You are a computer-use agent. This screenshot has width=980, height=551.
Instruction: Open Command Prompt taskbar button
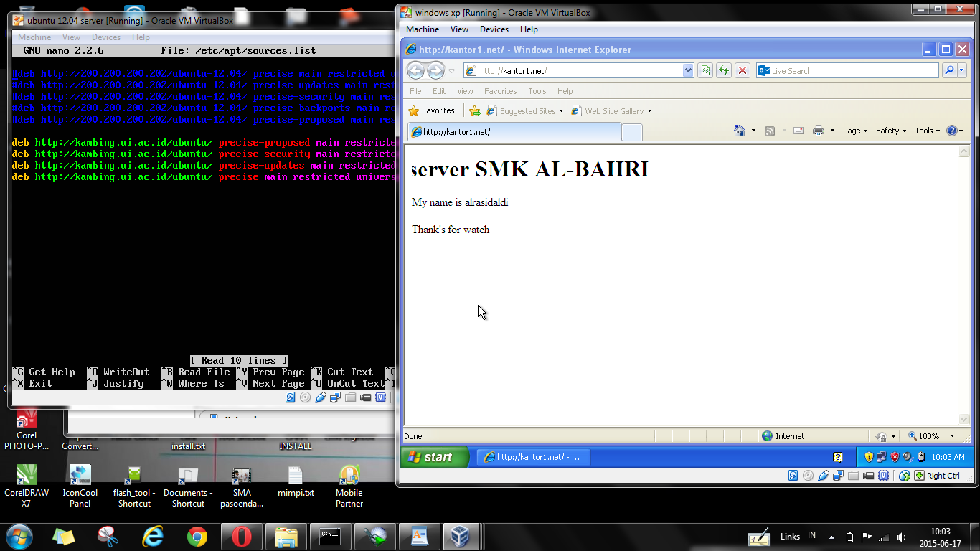pos(331,537)
